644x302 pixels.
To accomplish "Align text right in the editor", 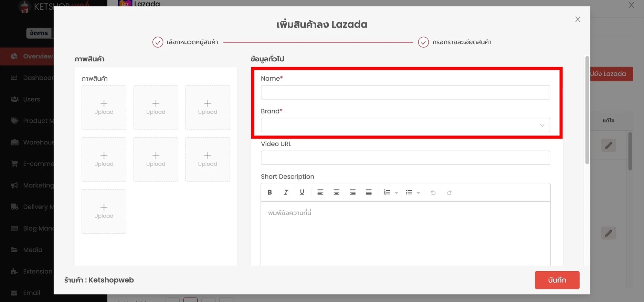I will [x=352, y=192].
